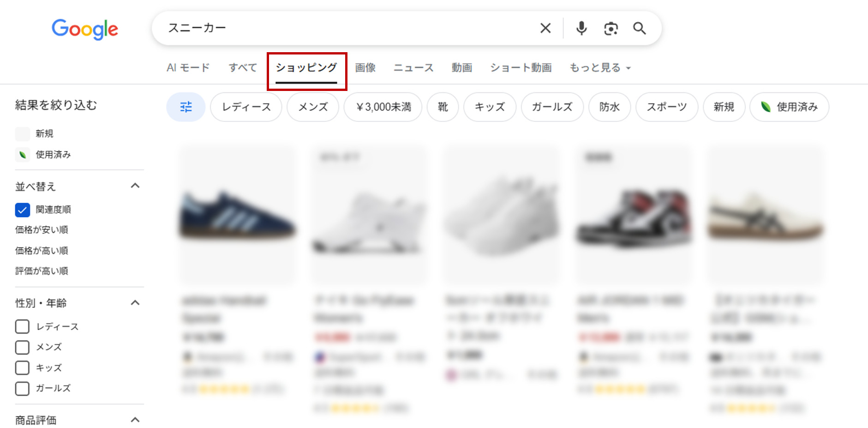This screenshot has width=868, height=428.
Task: Switch to the 画像 tab
Action: (x=365, y=68)
